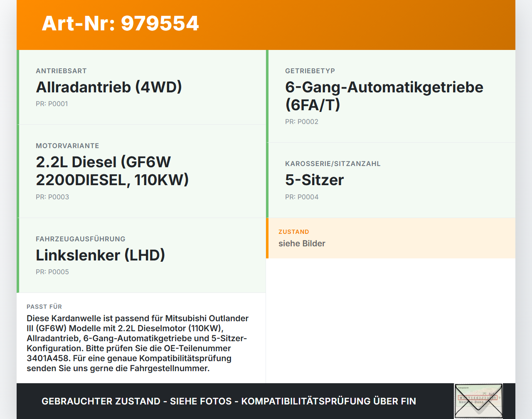The height and width of the screenshot is (419, 532).
Task: Expand the PR: P0003 detail line
Action: (52, 196)
